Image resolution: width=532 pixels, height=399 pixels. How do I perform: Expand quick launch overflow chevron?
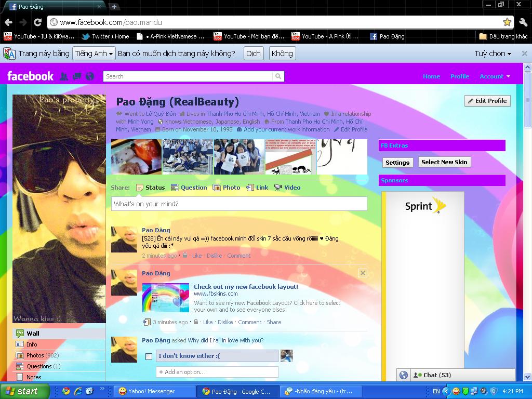(x=102, y=389)
